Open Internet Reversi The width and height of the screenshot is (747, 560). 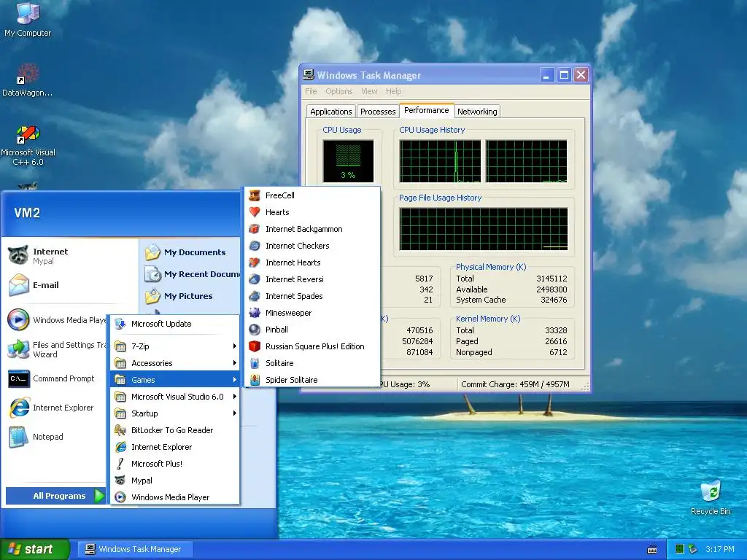(x=312, y=279)
